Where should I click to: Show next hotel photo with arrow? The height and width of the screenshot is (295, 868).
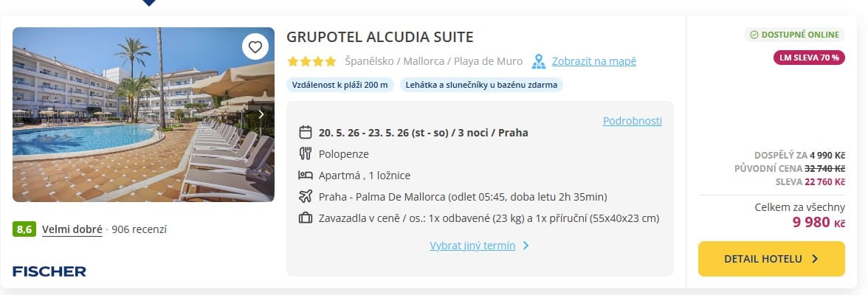pos(261,114)
